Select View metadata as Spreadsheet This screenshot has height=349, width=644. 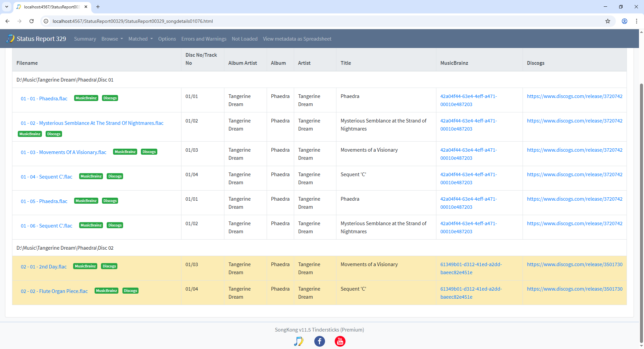point(297,39)
